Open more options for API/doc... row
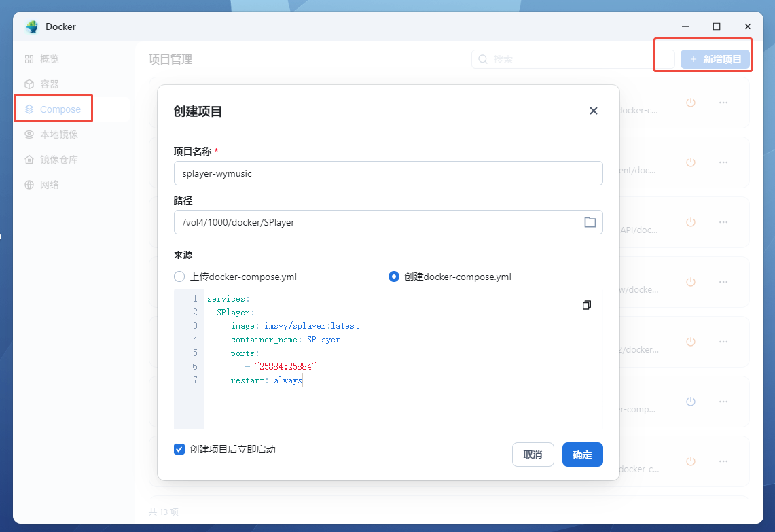The width and height of the screenshot is (775, 532). [723, 222]
